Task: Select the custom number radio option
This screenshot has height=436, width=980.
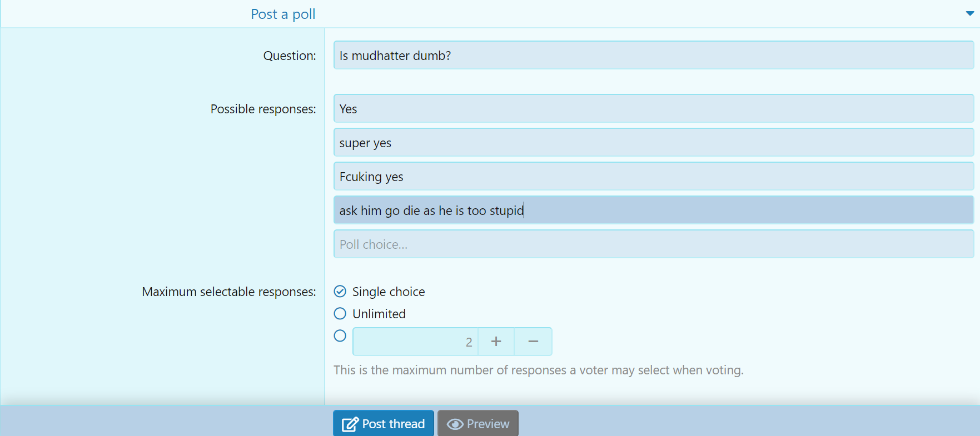Action: point(340,335)
